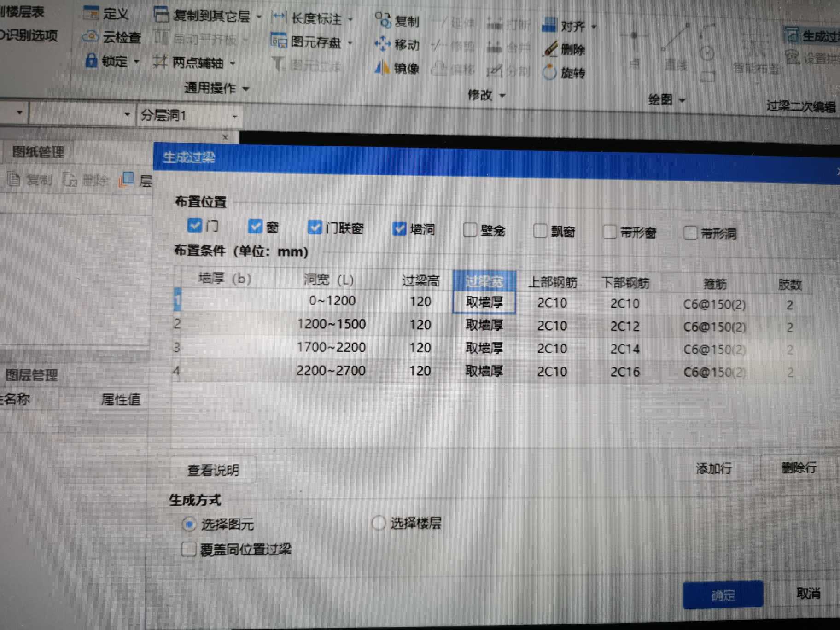Select the 镜像 mirror tool

[x=397, y=68]
